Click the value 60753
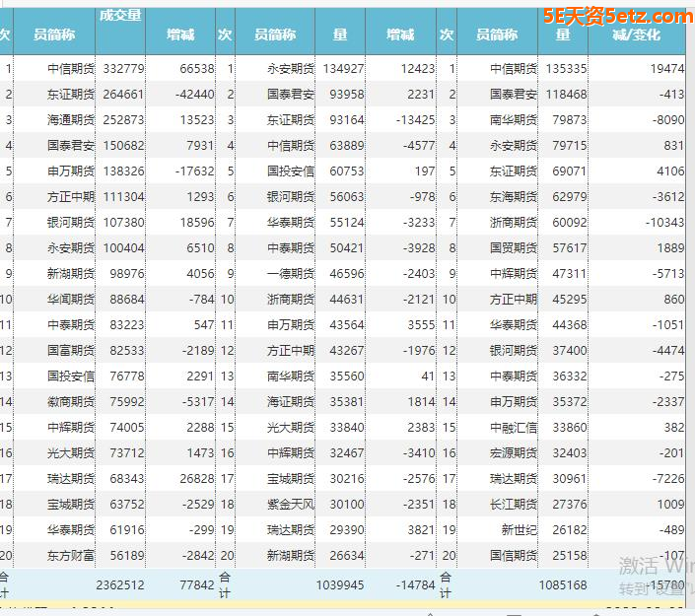Image resolution: width=695 pixels, height=616 pixels. click(347, 171)
